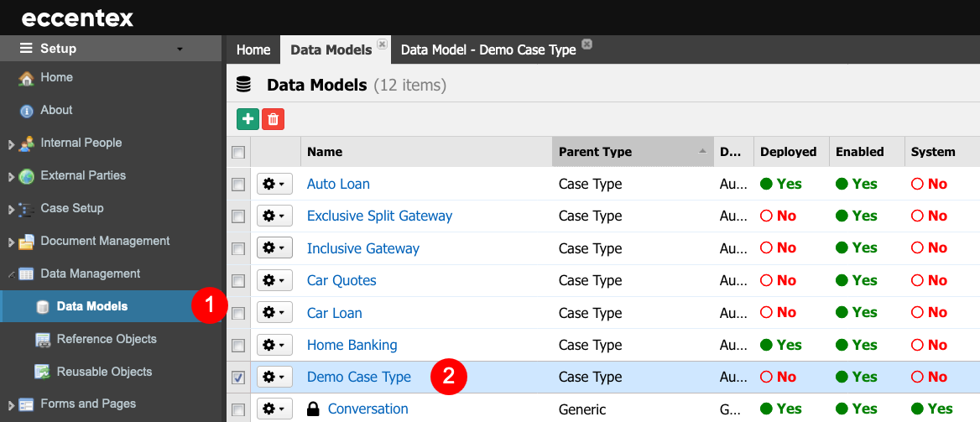Expand the Forms and Pages tree arrow
Image resolution: width=980 pixels, height=422 pixels.
click(x=11, y=405)
